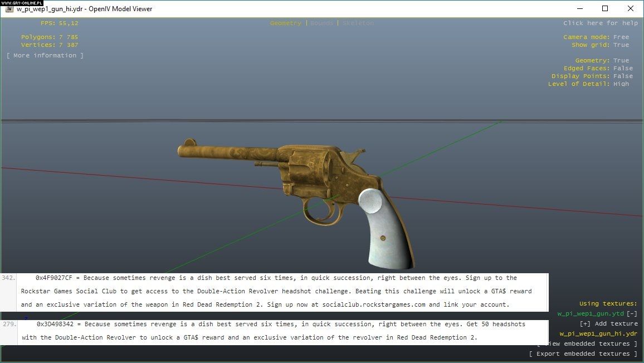Open the Click here for help link
Viewport: 644px width, 363px height.
[600, 23]
